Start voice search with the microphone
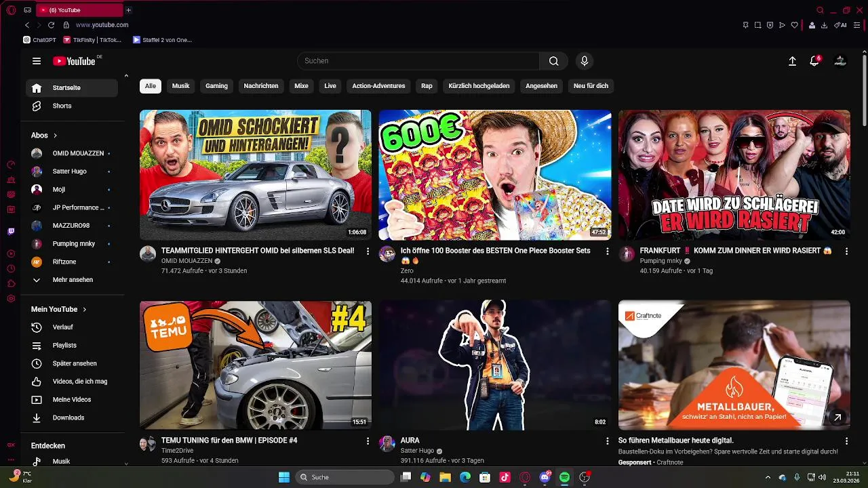 tap(585, 61)
